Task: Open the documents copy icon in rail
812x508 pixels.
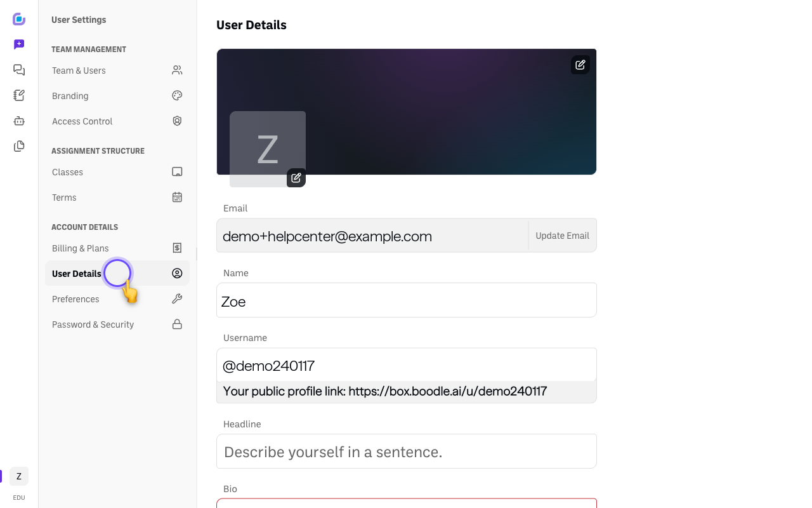Action: (19, 146)
